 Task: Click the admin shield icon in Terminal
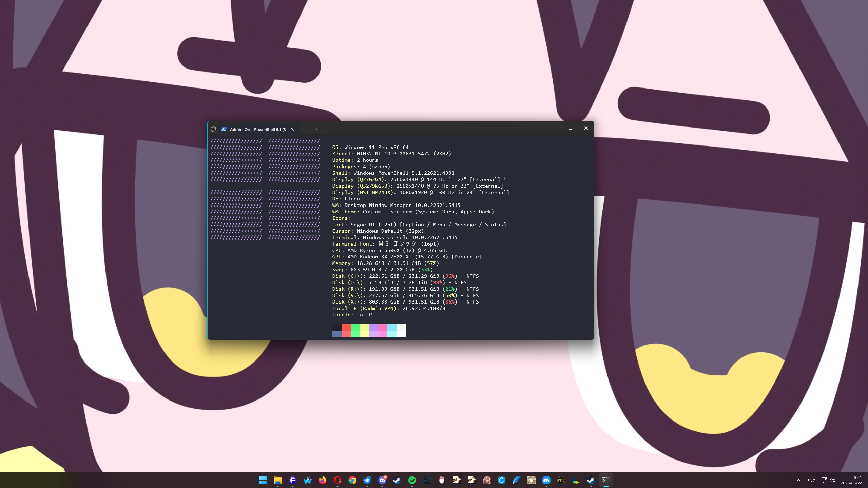tap(213, 129)
